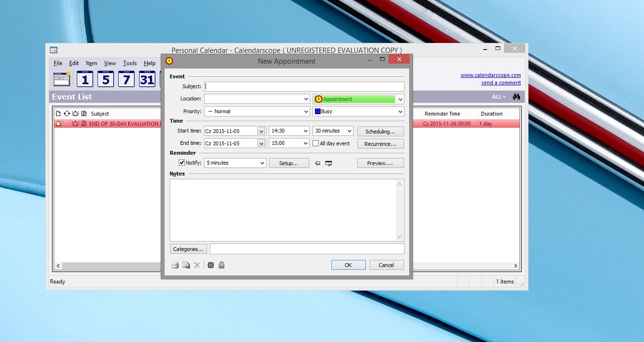Click the Recurrence... button

point(380,144)
